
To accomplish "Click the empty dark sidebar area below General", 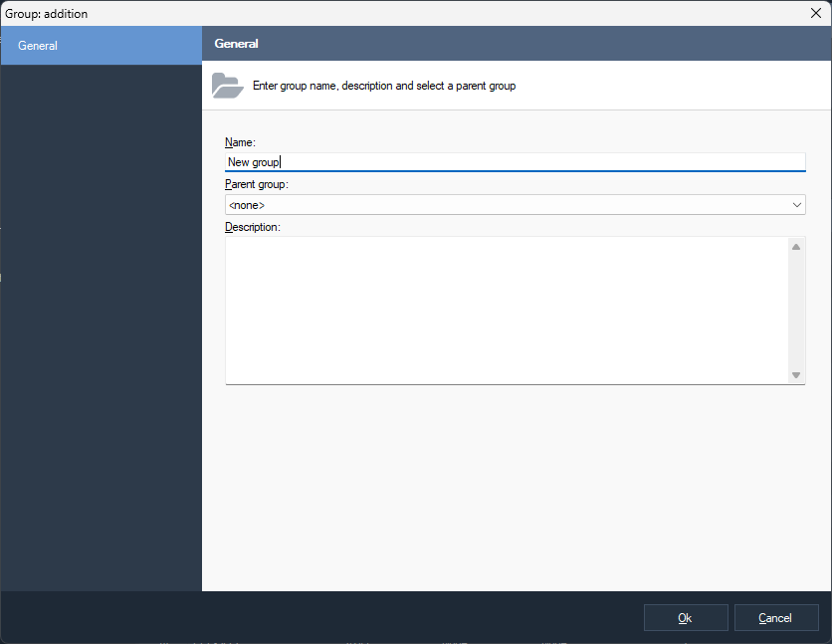I will [101, 328].
